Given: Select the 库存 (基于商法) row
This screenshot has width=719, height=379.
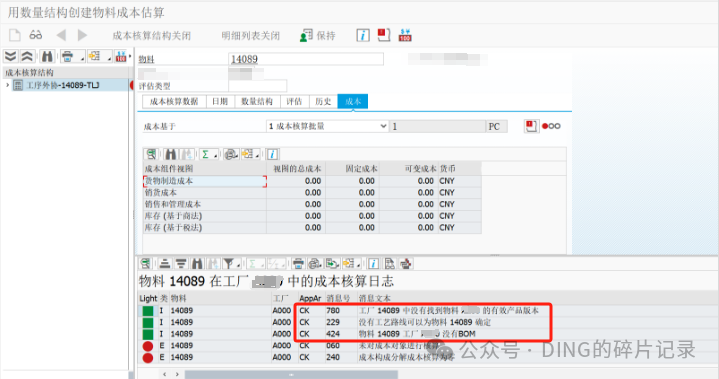Looking at the screenshot, I should (312, 216).
